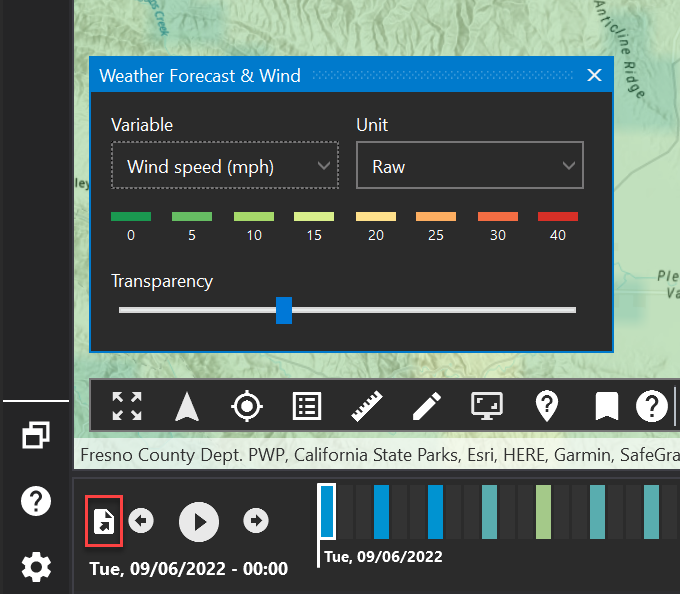
Task: Expand the Unit dropdown set to Raw
Action: point(469,166)
